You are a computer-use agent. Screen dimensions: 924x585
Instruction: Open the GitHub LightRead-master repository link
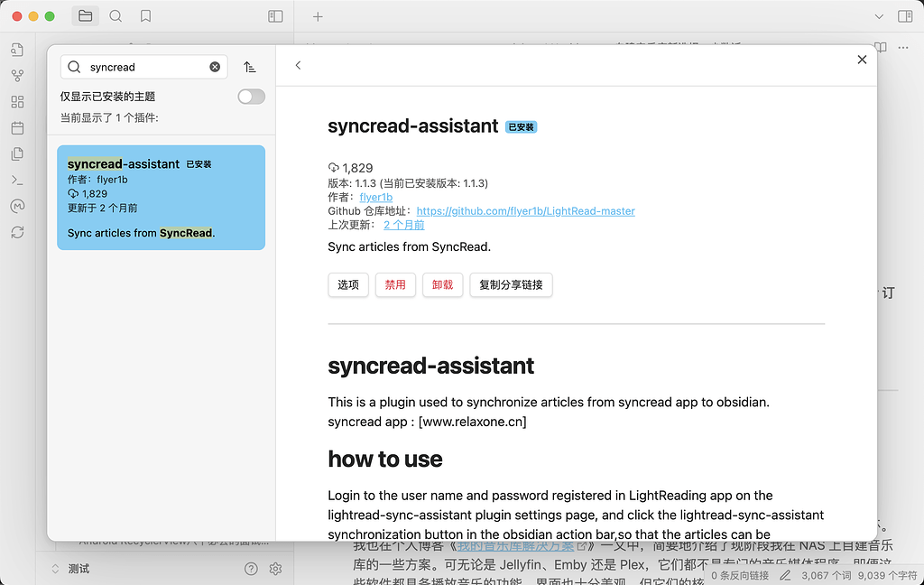tap(525, 210)
